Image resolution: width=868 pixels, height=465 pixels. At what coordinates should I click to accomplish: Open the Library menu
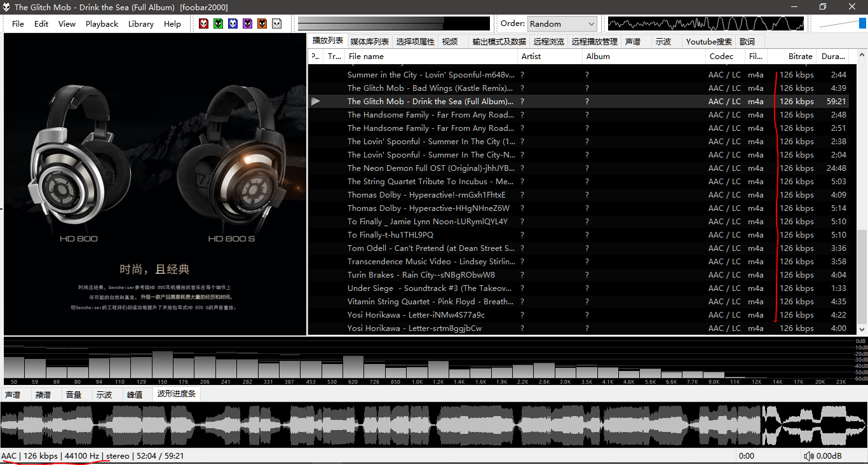[x=140, y=24]
